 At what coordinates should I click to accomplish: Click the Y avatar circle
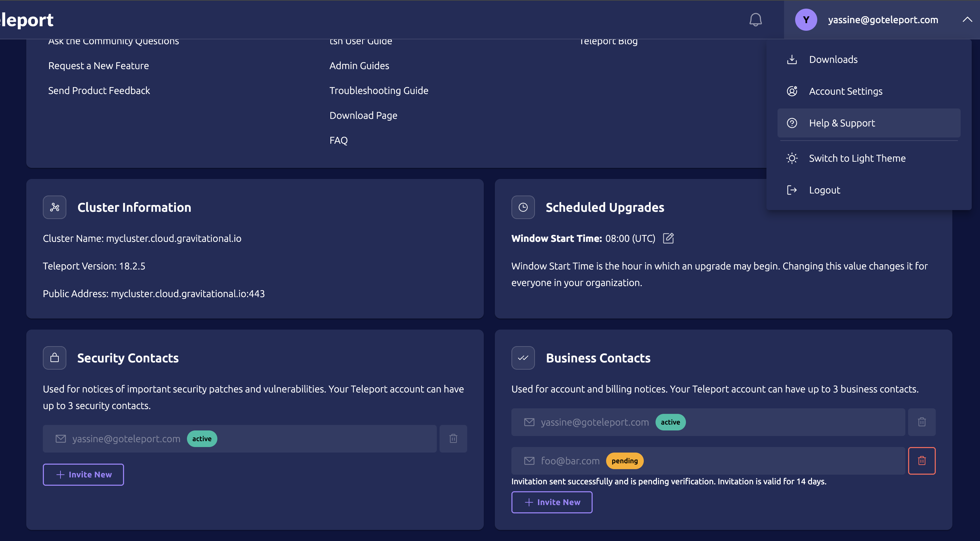806,20
